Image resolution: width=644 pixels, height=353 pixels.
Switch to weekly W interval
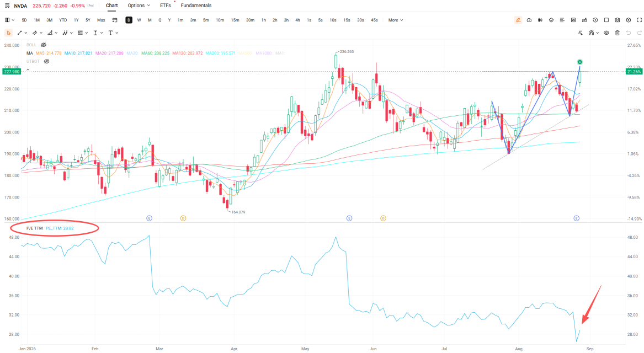[139, 20]
